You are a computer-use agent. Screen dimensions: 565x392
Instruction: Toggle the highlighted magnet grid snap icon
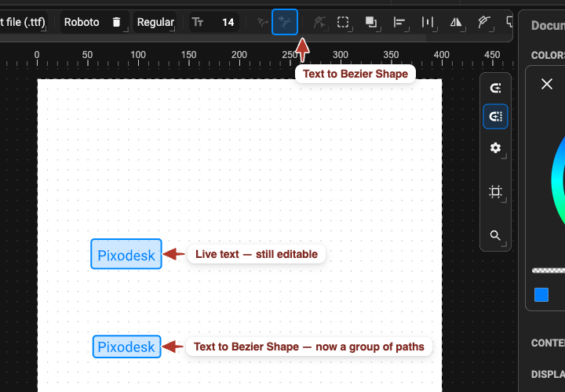[495, 116]
